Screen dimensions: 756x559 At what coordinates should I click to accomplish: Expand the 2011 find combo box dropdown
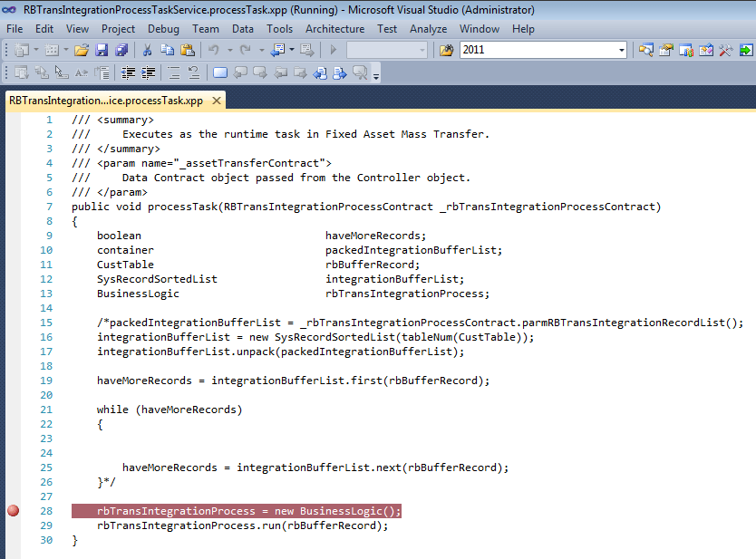coord(622,50)
